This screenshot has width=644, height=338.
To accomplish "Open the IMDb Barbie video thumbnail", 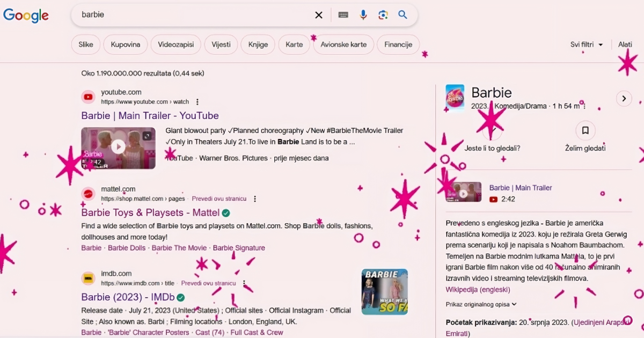I will click(x=385, y=292).
